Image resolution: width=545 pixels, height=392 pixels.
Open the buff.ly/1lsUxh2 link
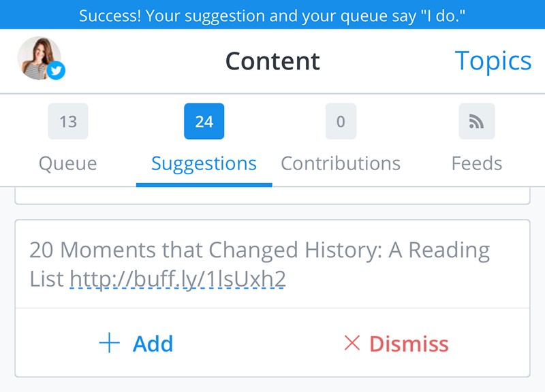178,279
